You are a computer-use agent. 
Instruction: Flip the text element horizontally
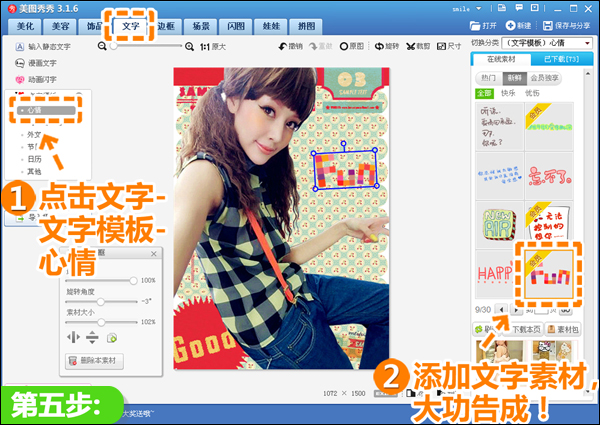coord(73,337)
